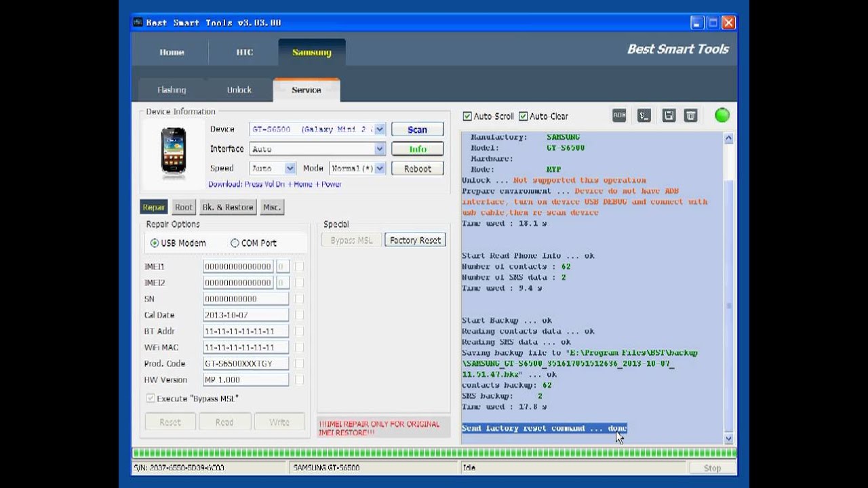The image size is (868, 488).
Task: Tick the checkbox beside IMEI2 row
Action: click(x=299, y=283)
